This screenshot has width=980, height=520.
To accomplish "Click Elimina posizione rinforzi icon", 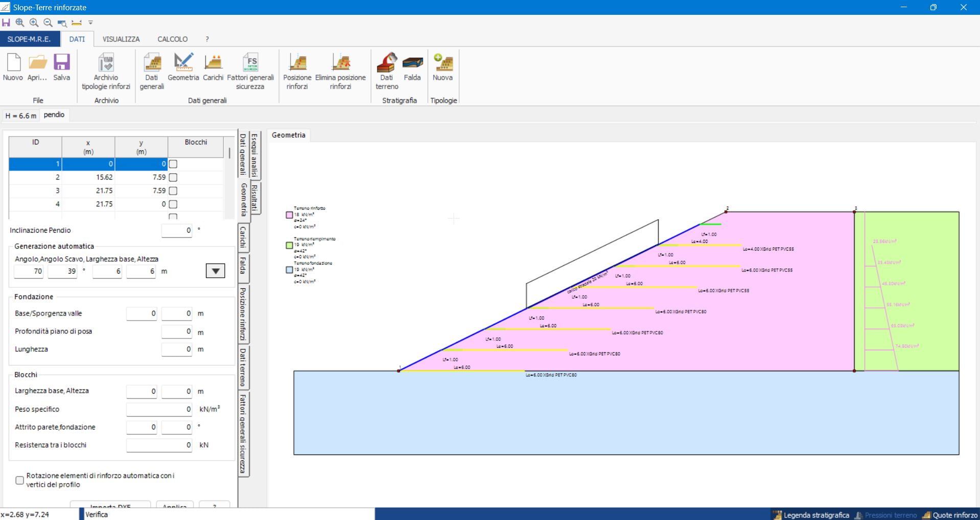I will pos(340,63).
